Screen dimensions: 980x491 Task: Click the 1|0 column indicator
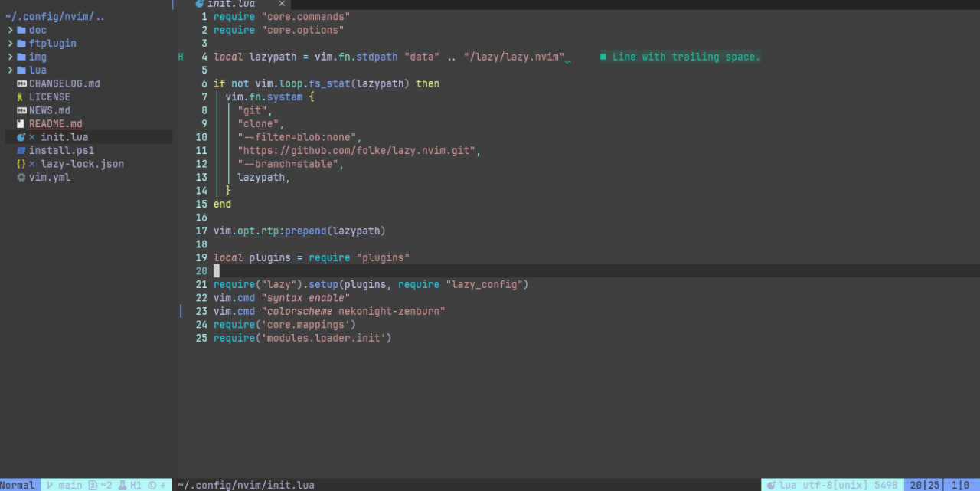tap(960, 485)
